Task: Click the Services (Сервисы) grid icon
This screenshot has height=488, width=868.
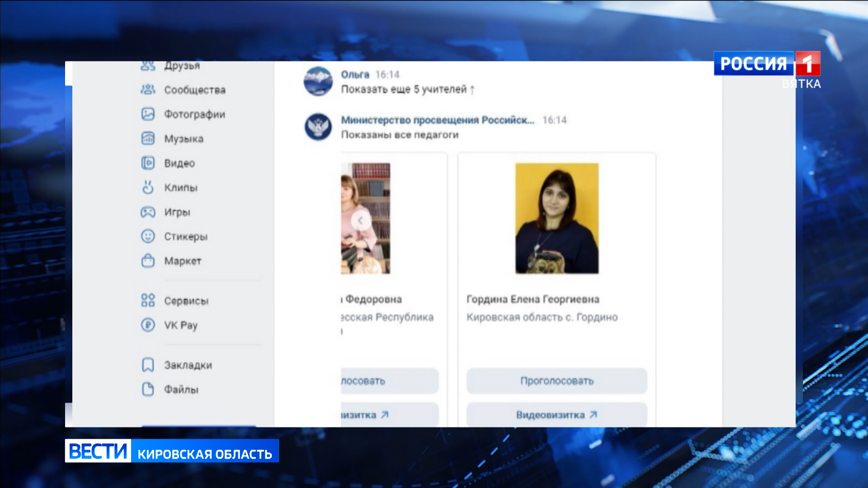Action: 148,300
